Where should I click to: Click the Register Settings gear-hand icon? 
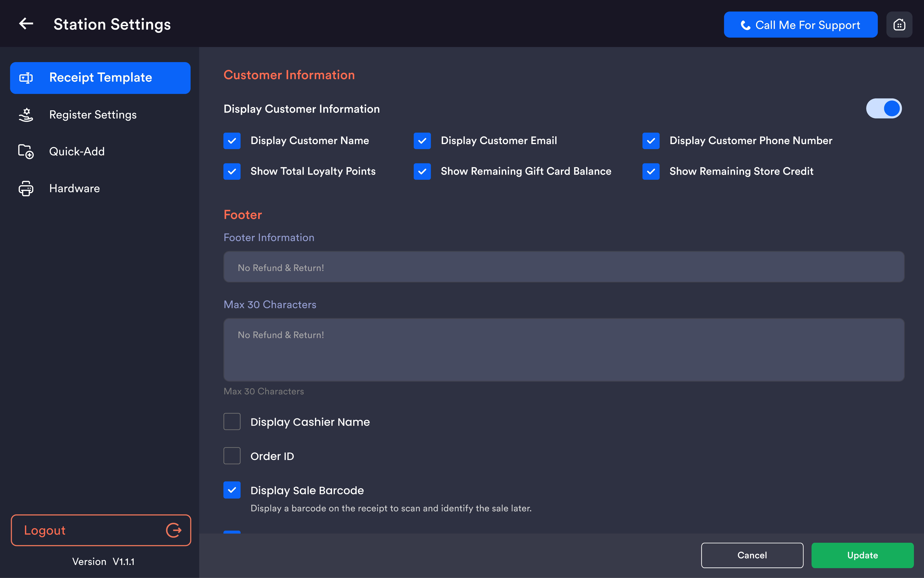26,115
